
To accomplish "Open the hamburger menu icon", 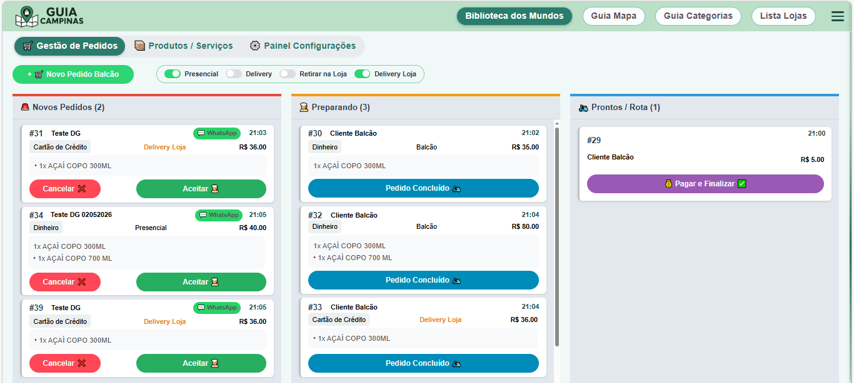I will pyautogui.click(x=838, y=16).
